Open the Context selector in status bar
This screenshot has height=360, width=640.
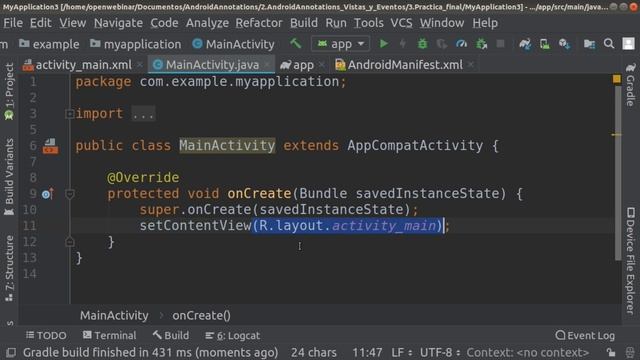click(528, 352)
